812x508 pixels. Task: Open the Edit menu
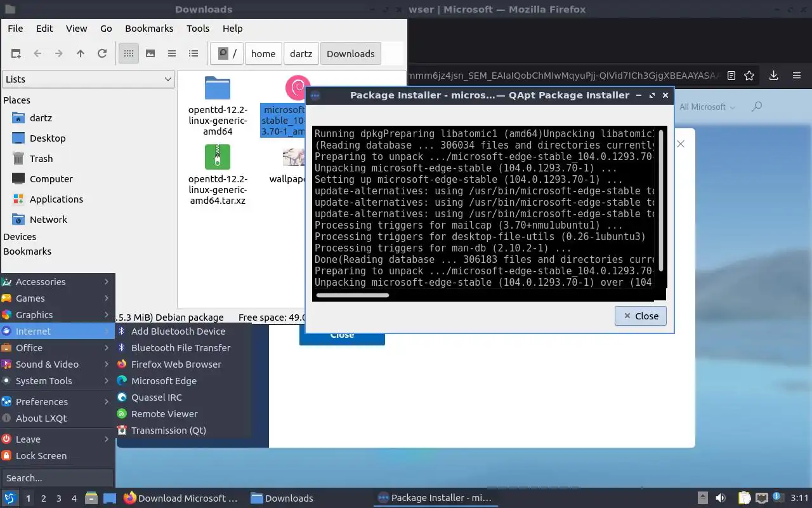44,28
